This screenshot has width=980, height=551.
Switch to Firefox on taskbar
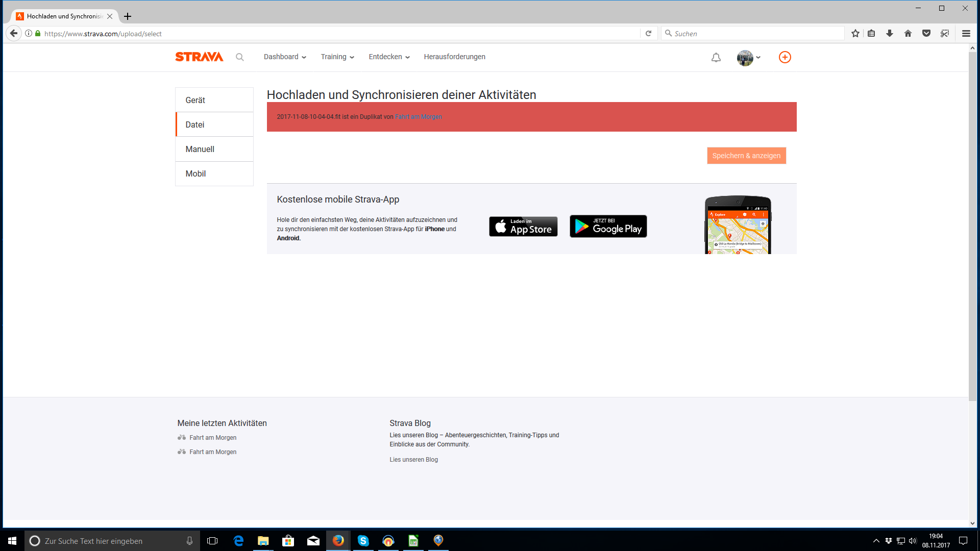(x=338, y=541)
